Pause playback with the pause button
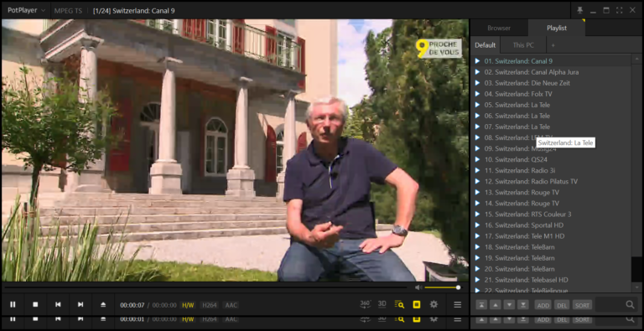This screenshot has width=644, height=331. coord(13,304)
